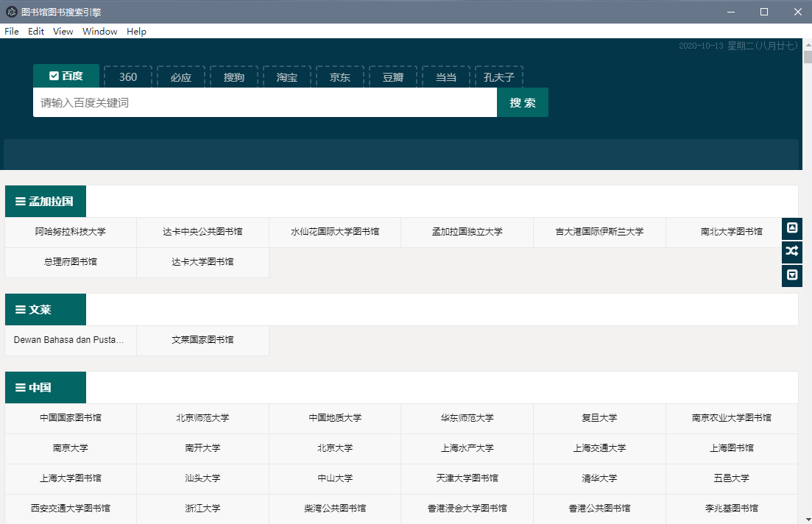Click the keyword search input field
The width and height of the screenshot is (812, 524).
coord(265,102)
